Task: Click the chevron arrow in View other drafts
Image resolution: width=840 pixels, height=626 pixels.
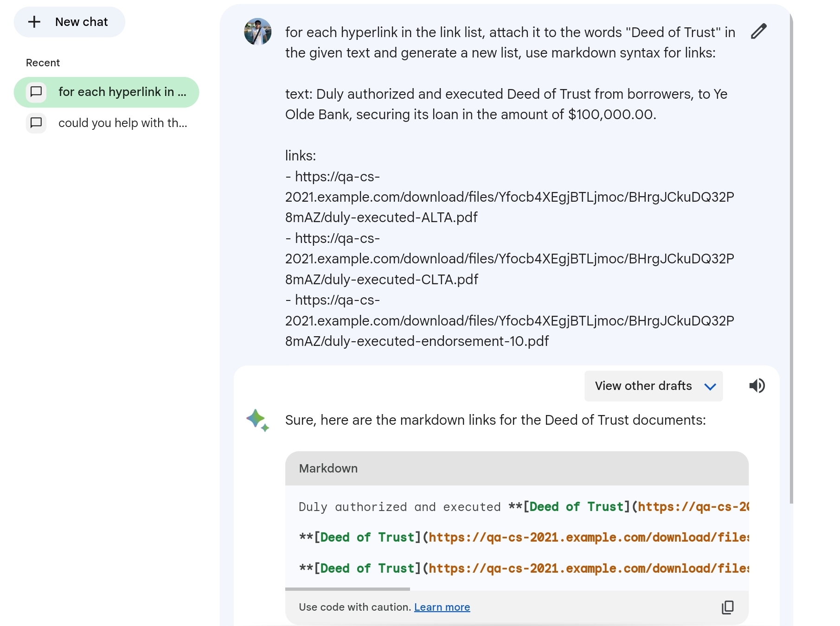Action: click(x=710, y=386)
